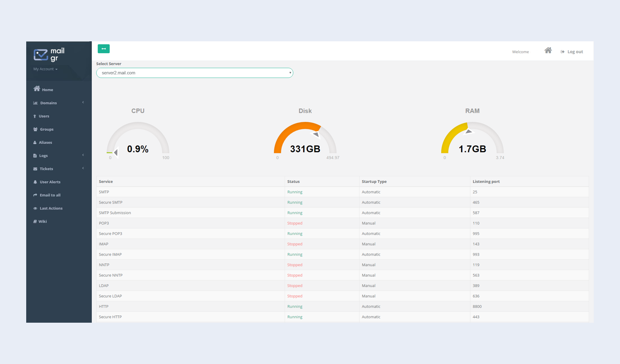Click the Logs file icon

pyautogui.click(x=35, y=155)
